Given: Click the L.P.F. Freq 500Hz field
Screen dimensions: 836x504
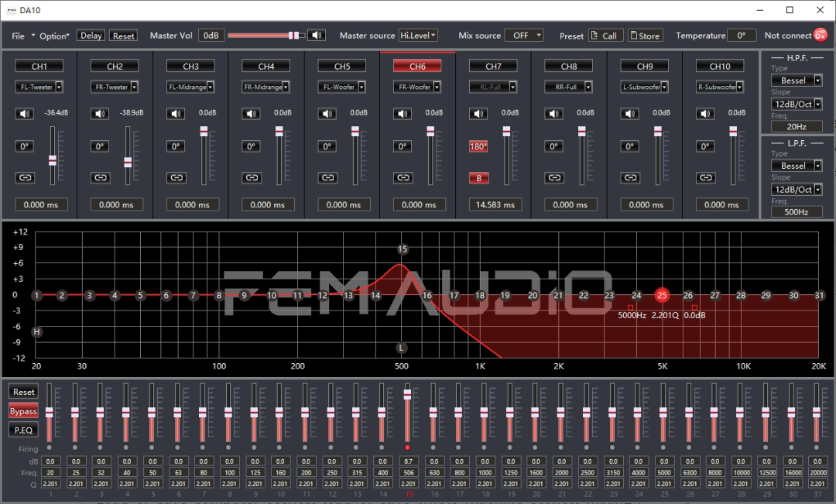Looking at the screenshot, I should tap(797, 211).
